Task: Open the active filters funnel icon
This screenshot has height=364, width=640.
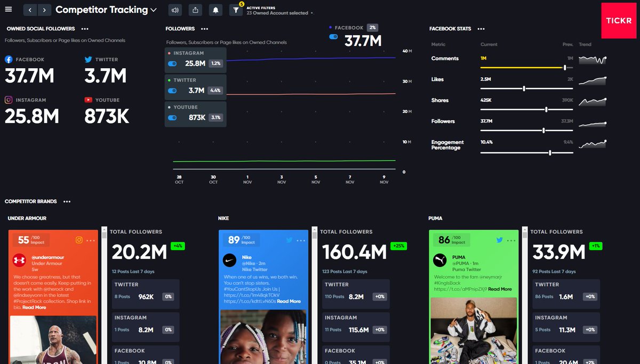Action: point(236,10)
